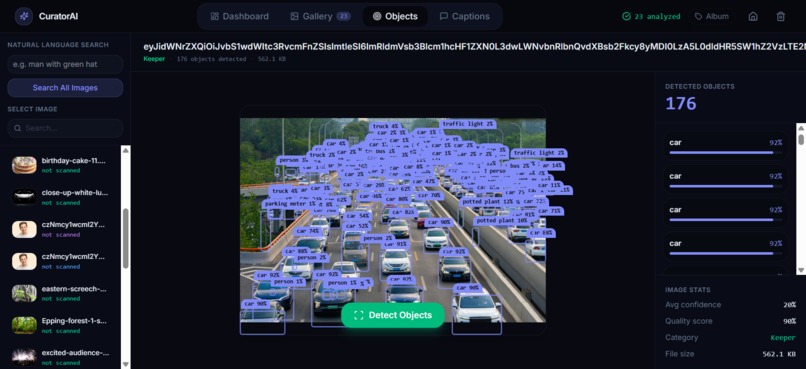Image resolution: width=806 pixels, height=369 pixels.
Task: Select the birthday-cake image thumbnail
Action: [x=24, y=165]
